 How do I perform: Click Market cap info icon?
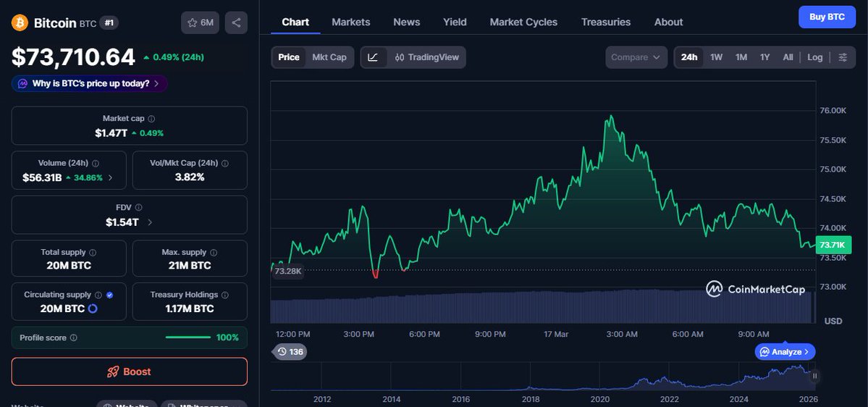pyautogui.click(x=152, y=119)
